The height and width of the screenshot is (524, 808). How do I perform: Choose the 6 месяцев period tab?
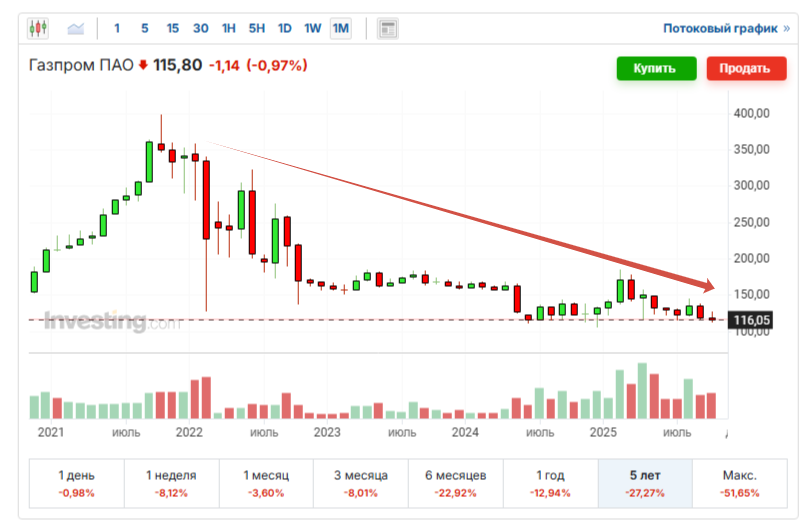(456, 483)
